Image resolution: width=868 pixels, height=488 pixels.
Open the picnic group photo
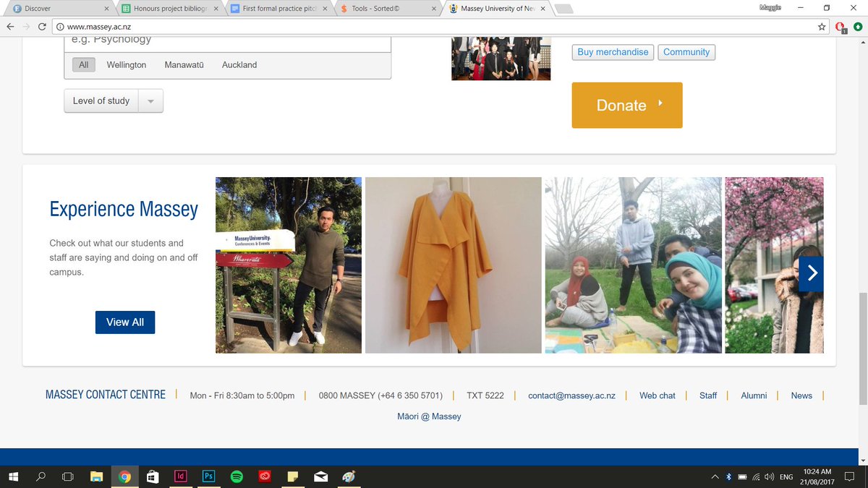pos(634,265)
